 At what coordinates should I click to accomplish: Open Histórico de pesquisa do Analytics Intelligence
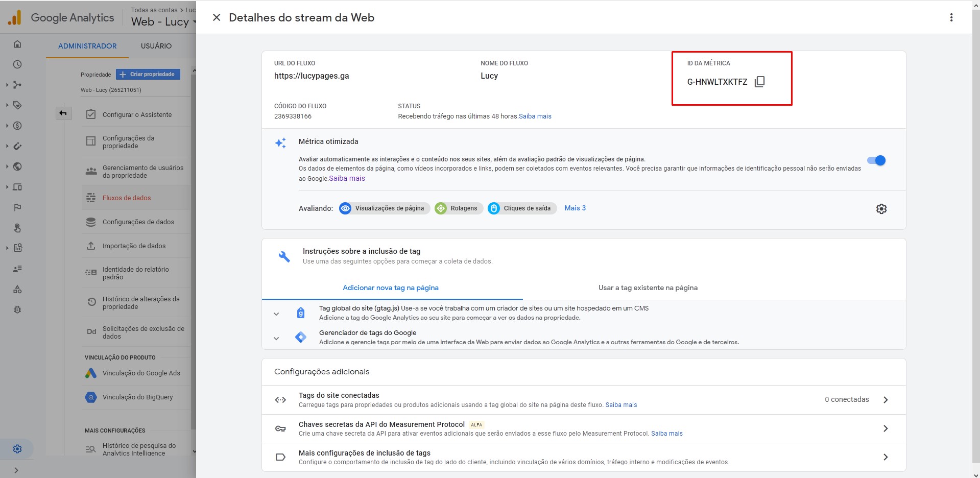click(136, 449)
